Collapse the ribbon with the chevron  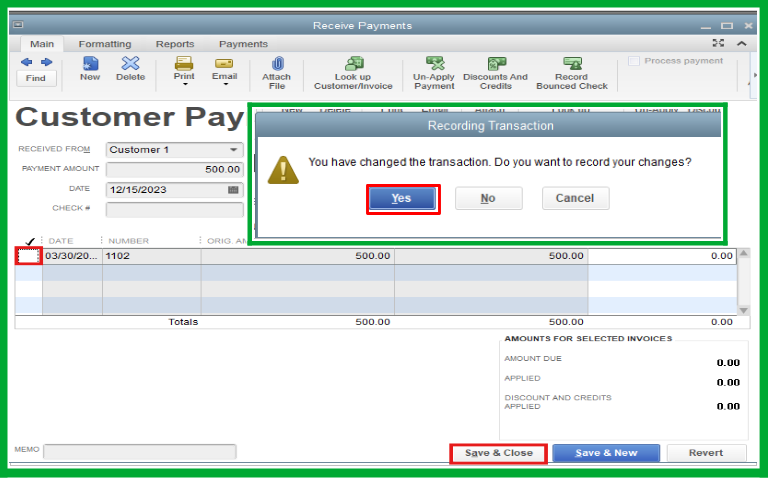tap(742, 44)
